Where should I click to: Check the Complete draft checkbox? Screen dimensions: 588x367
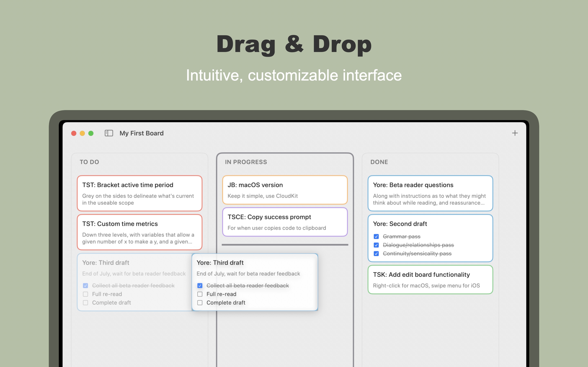200,303
